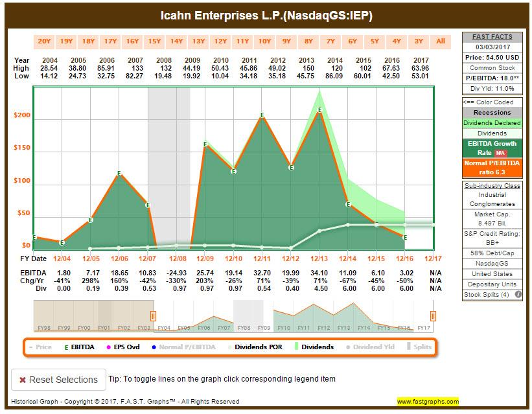Click the right range slider handle
Image resolution: width=532 pixels, height=414 pixels.
click(x=433, y=316)
